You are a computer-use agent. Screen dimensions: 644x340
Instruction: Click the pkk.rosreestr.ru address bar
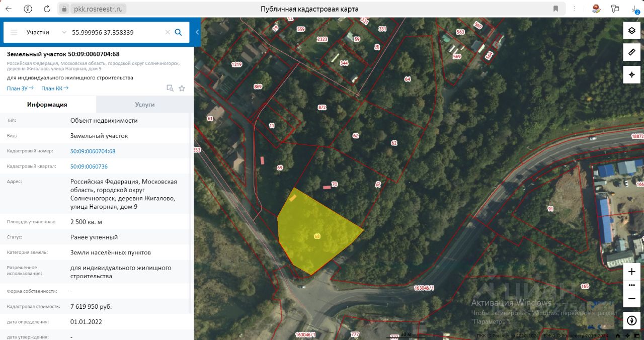(100, 9)
